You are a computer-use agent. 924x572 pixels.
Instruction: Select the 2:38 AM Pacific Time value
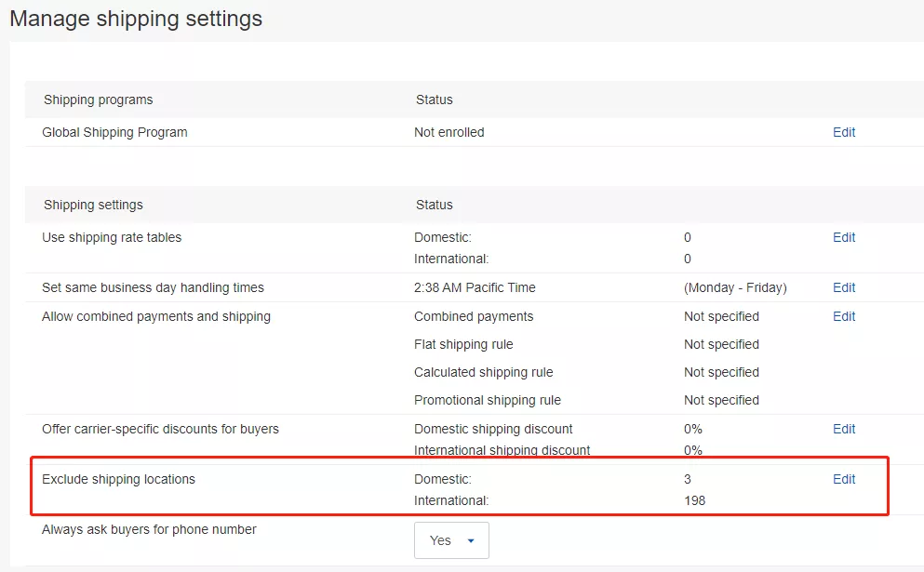coord(475,287)
